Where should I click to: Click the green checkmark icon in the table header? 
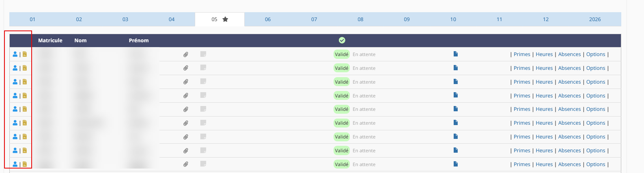[342, 40]
